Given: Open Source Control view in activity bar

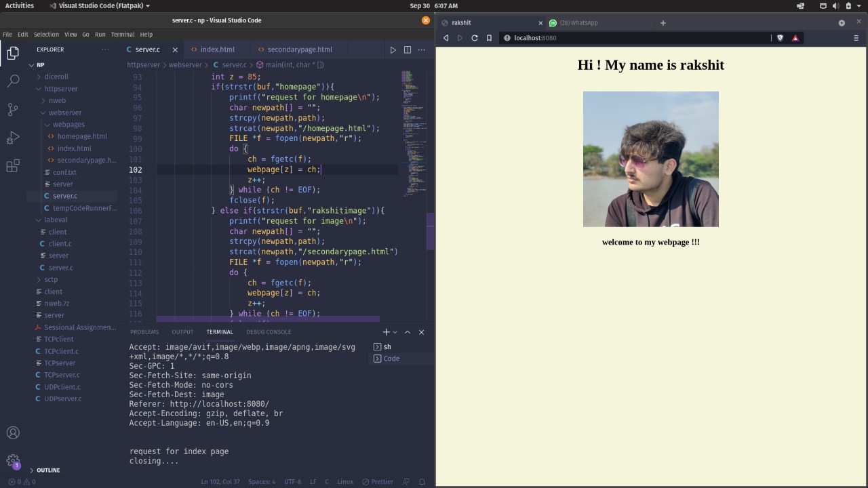Looking at the screenshot, I should point(13,110).
